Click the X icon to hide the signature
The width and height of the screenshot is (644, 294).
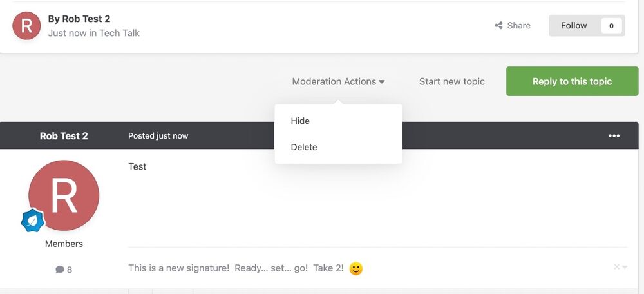(x=616, y=267)
